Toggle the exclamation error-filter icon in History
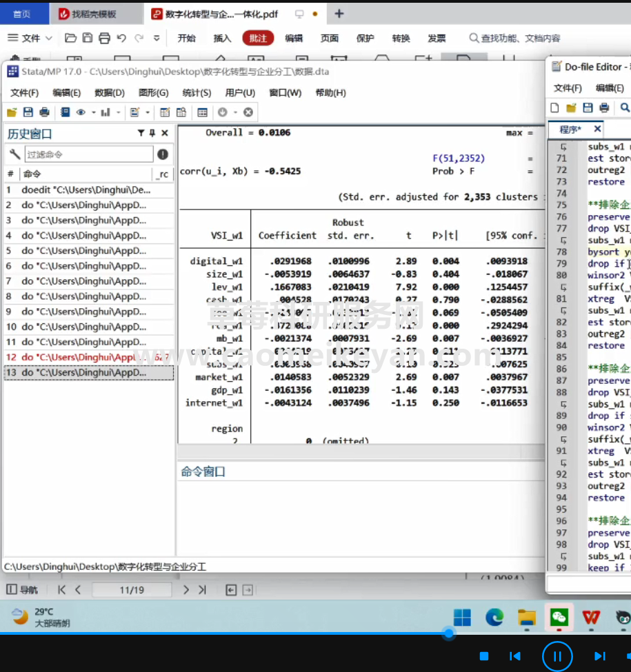Image resolution: width=631 pixels, height=672 pixels. pyautogui.click(x=163, y=154)
